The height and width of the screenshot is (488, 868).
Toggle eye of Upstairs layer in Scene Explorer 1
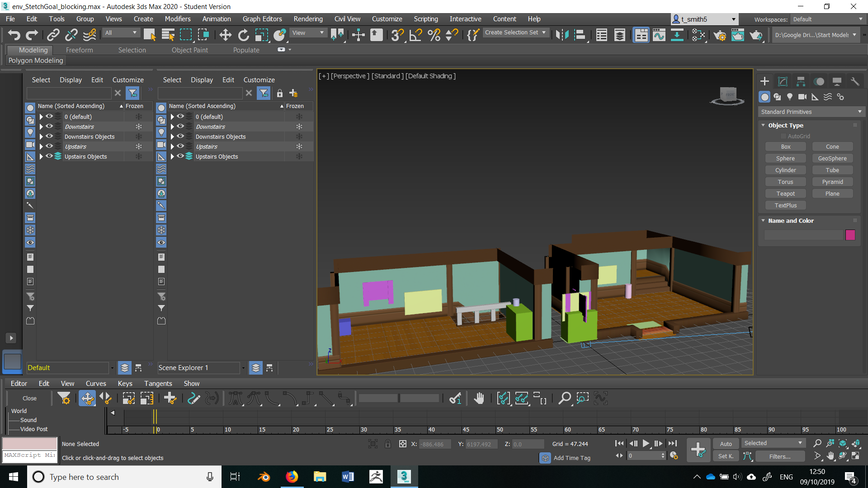click(x=180, y=146)
